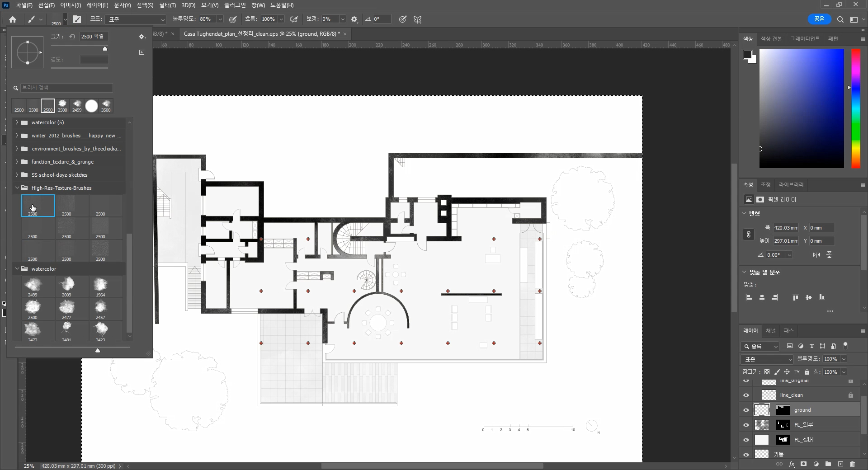
Task: Open the layer blend mode 표준 dropdown
Action: 768,359
